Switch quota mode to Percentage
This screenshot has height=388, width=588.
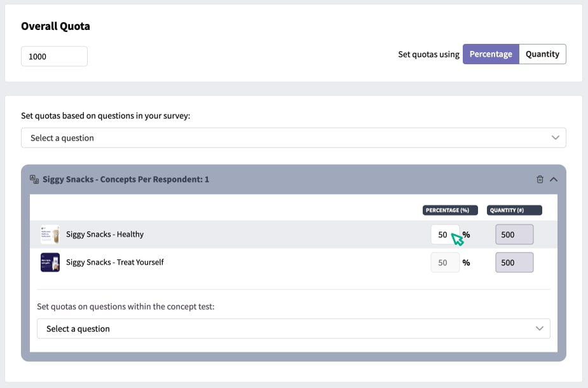click(x=491, y=54)
